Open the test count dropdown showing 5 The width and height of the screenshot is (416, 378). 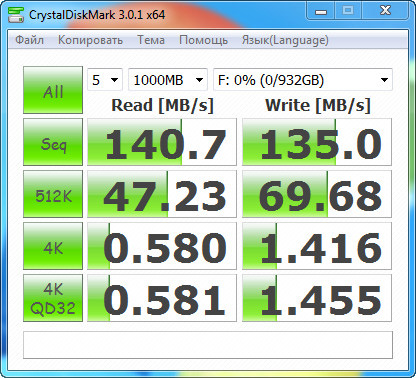click(105, 80)
